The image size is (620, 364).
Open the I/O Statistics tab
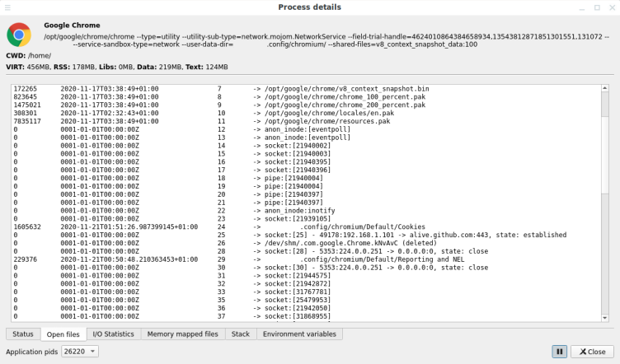(113, 334)
